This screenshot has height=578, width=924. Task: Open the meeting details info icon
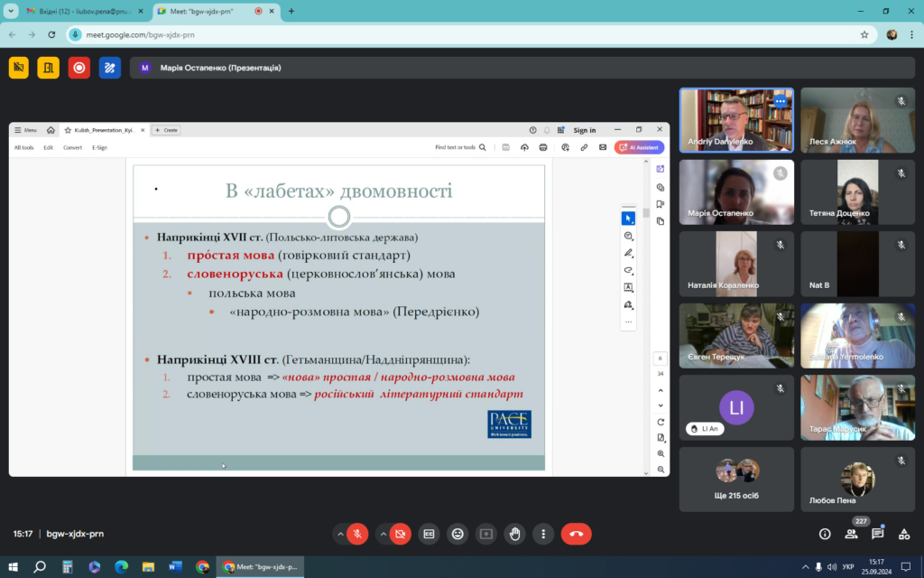click(x=824, y=534)
